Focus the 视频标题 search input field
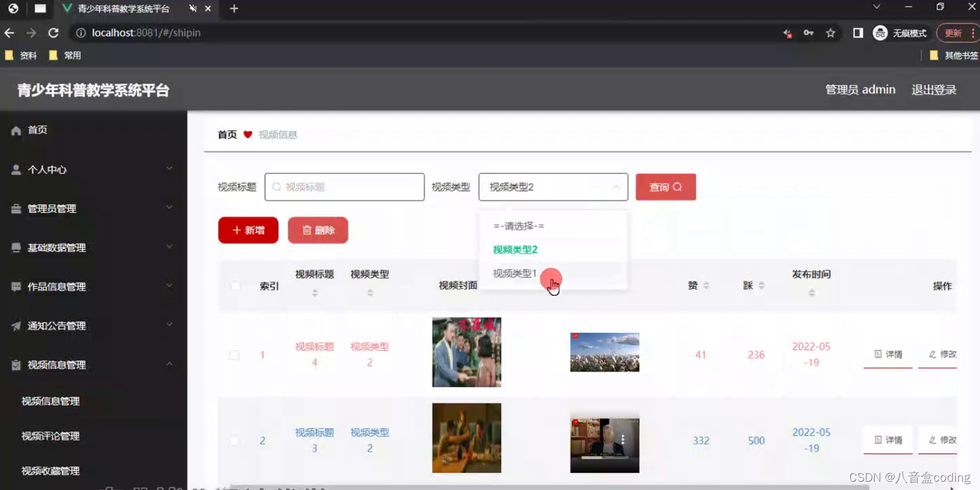This screenshot has width=980, height=490. point(345,187)
